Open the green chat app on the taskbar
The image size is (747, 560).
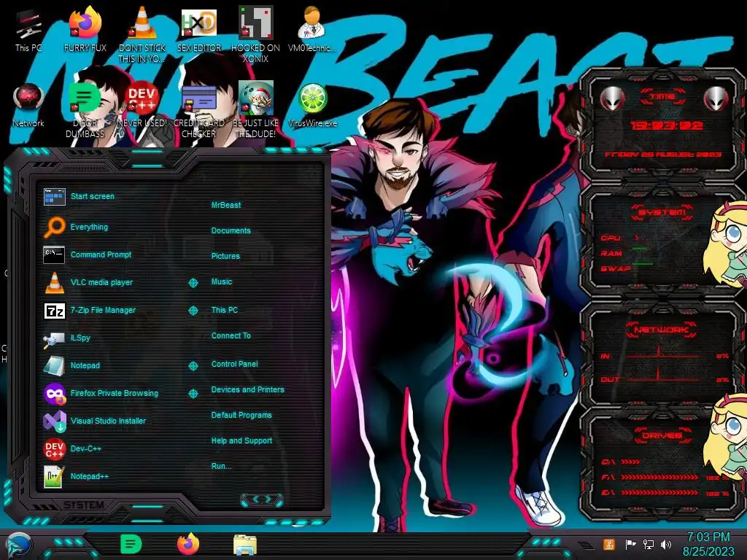pyautogui.click(x=131, y=544)
